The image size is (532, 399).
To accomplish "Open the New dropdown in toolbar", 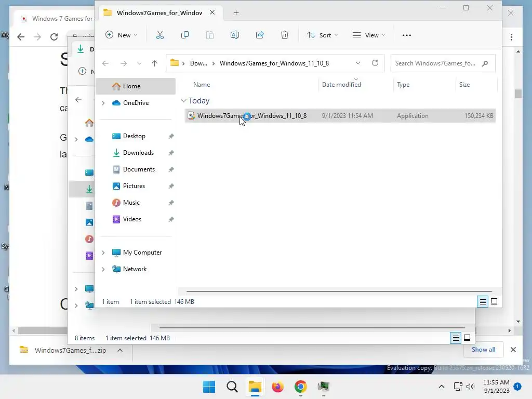I will click(122, 35).
